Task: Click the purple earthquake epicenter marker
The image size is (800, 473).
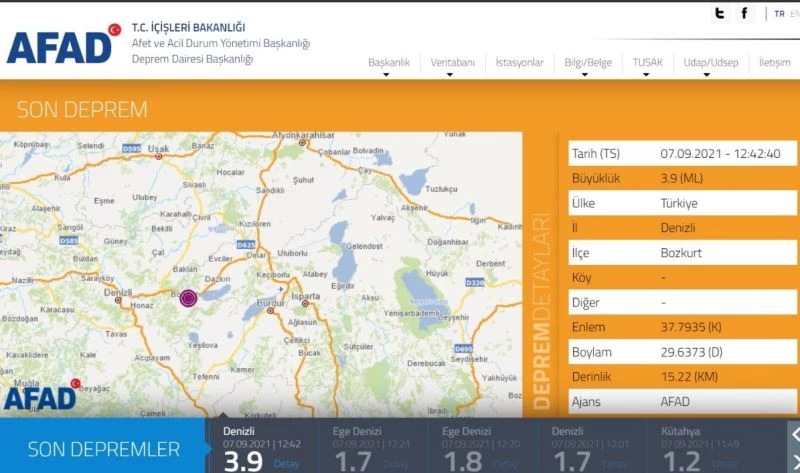Action: (x=188, y=297)
